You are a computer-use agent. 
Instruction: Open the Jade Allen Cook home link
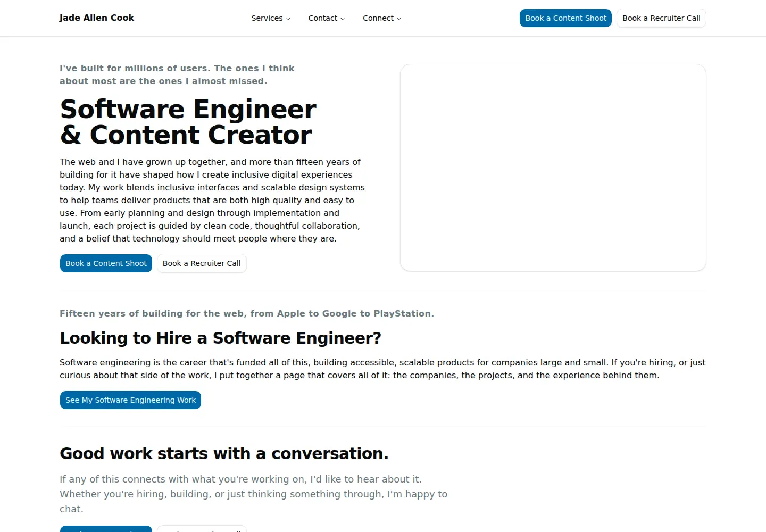point(96,18)
